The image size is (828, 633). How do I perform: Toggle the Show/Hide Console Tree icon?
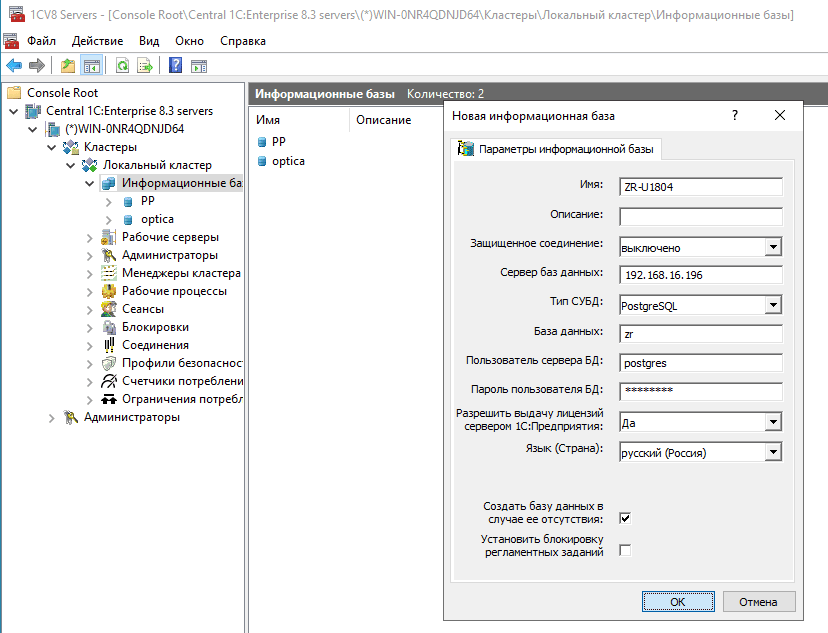91,66
